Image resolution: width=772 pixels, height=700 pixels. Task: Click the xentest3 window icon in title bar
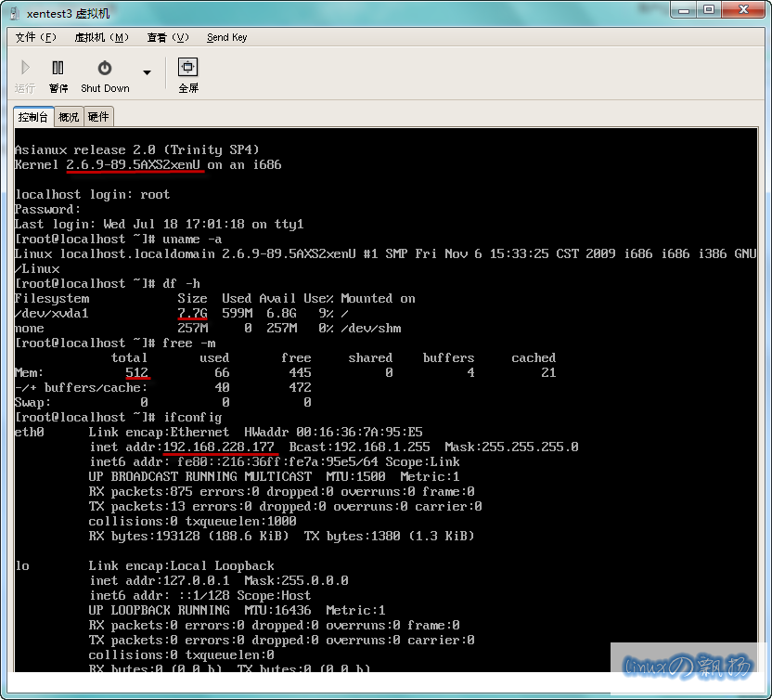(x=14, y=13)
